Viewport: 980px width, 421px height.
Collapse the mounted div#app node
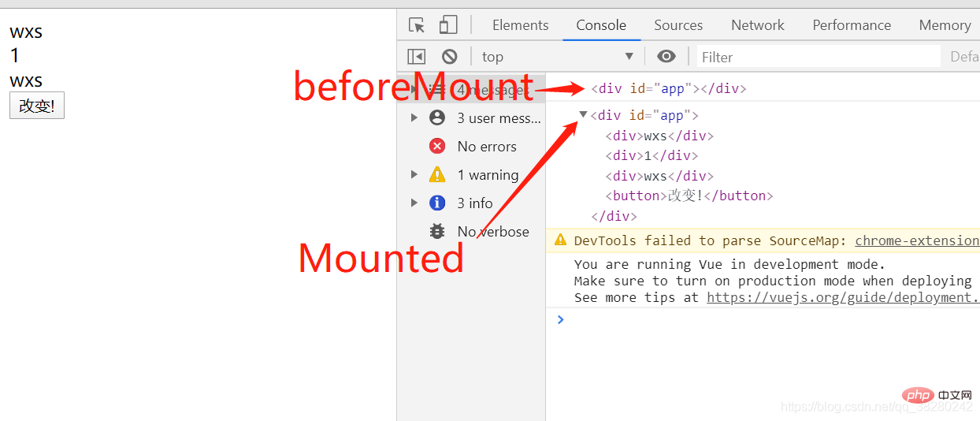click(x=583, y=115)
